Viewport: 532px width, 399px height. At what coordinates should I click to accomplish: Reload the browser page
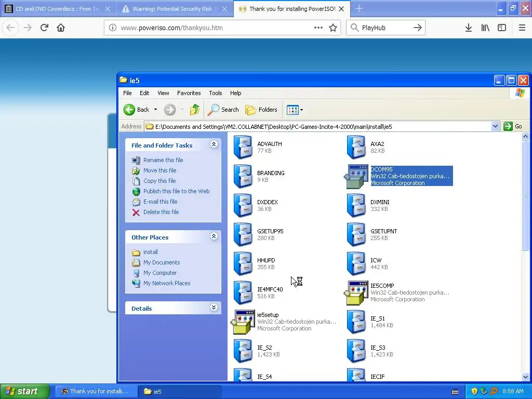tap(44, 28)
